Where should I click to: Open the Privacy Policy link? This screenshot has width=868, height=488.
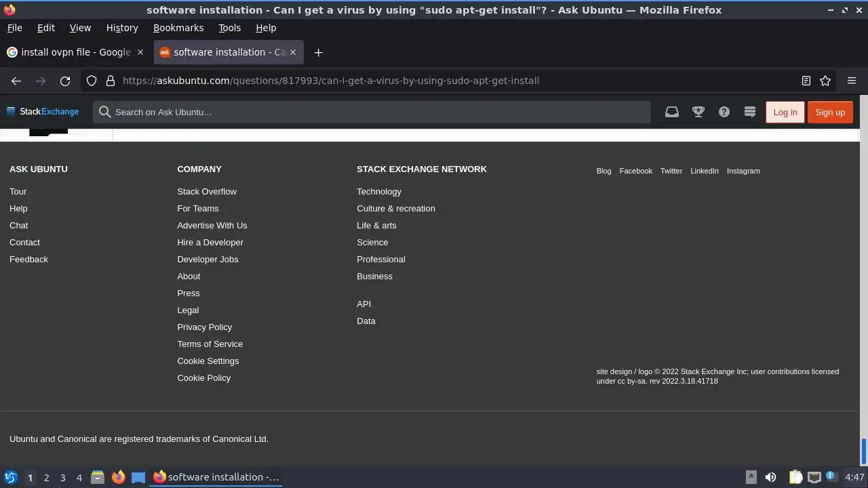click(205, 327)
